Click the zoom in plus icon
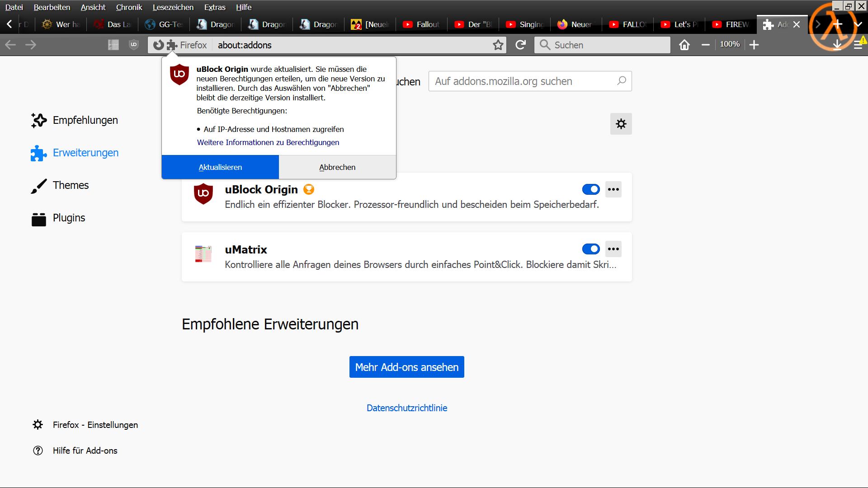The height and width of the screenshot is (488, 868). tap(754, 45)
